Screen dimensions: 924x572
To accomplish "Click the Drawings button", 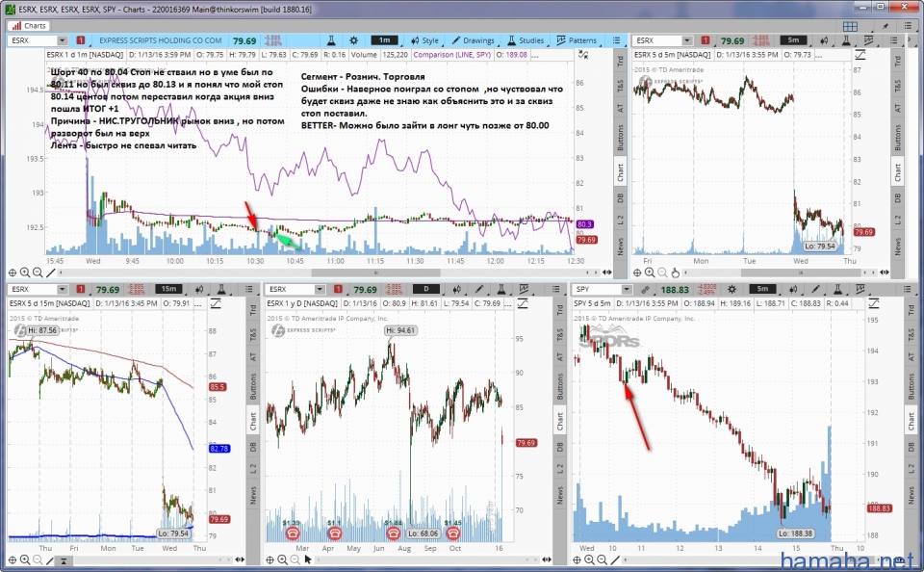I will (x=474, y=40).
